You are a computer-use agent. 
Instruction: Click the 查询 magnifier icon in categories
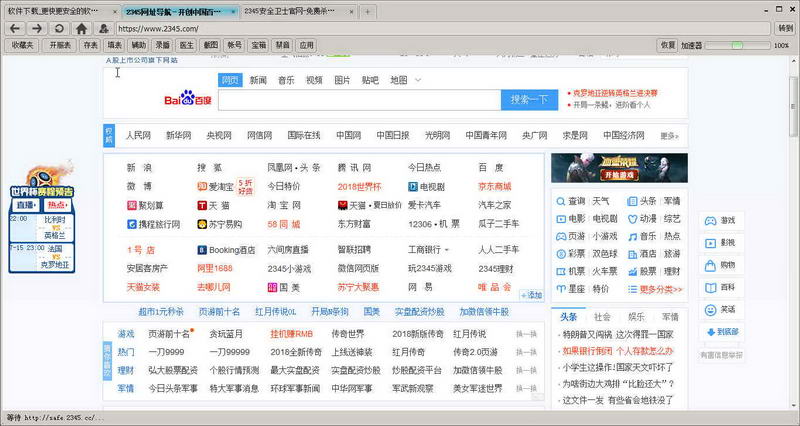pyautogui.click(x=561, y=202)
